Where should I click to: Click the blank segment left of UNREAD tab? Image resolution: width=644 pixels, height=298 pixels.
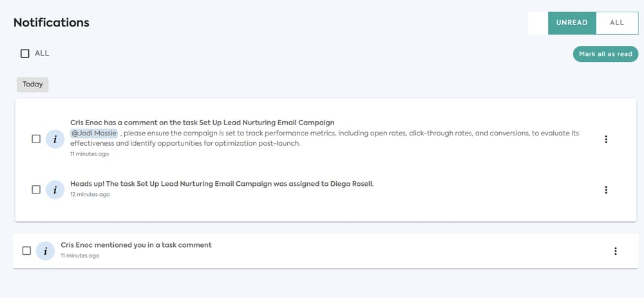[538, 23]
